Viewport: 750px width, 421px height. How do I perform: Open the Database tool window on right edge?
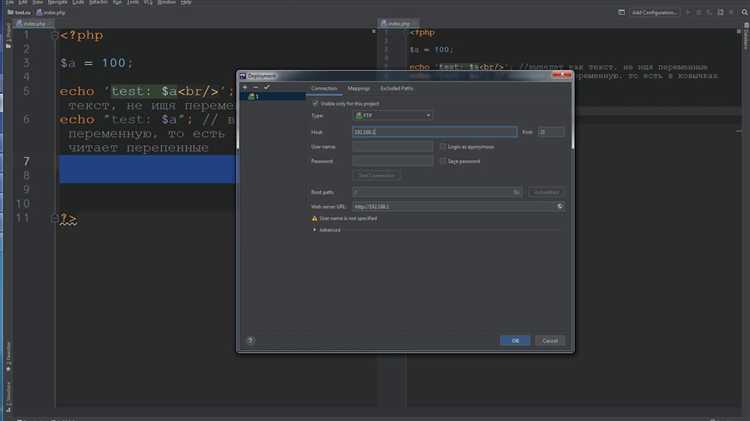pyautogui.click(x=746, y=36)
